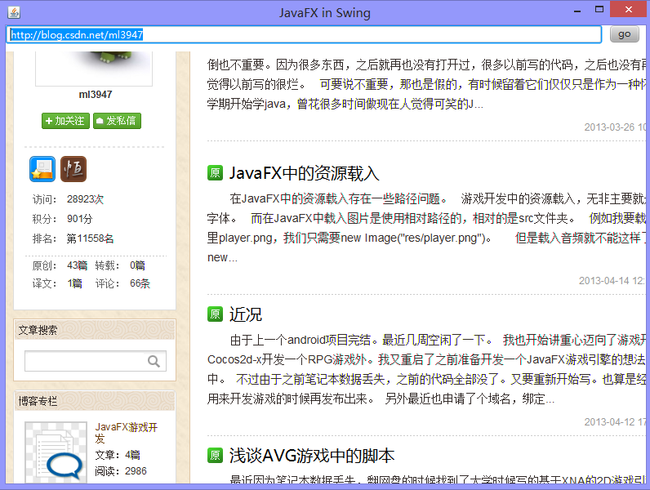The width and height of the screenshot is (650, 490).
Task: Click 原 icon beside 浅谈AVG游戏中的脚本
Action: click(x=215, y=455)
